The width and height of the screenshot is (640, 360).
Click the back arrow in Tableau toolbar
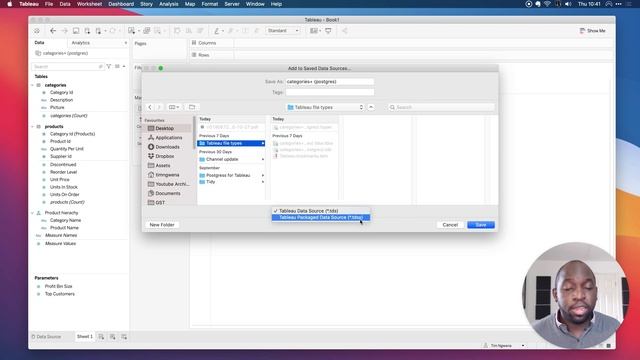(53, 31)
